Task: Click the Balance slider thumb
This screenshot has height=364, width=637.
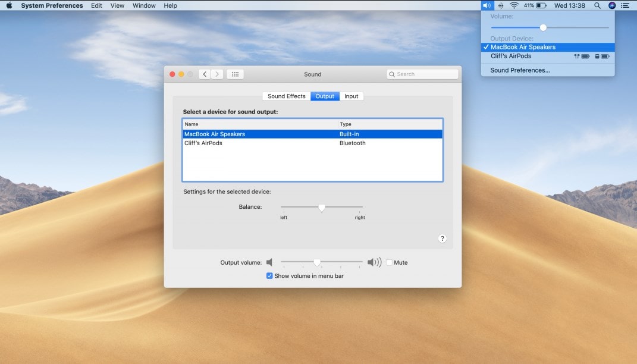Action: click(321, 208)
